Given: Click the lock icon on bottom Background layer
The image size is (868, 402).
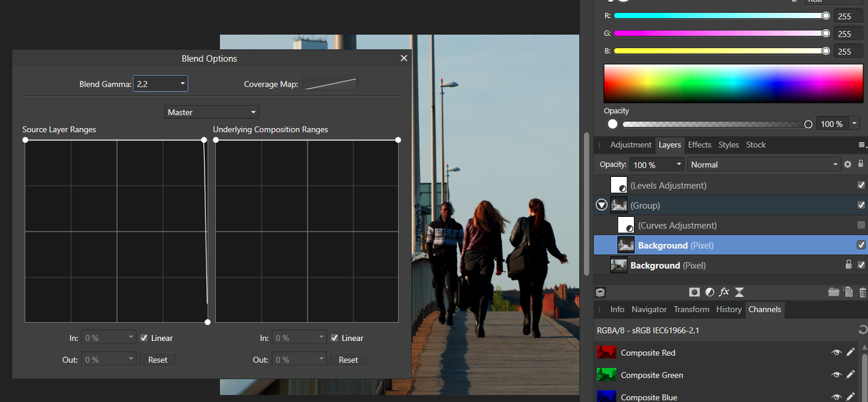Looking at the screenshot, I should coord(848,265).
